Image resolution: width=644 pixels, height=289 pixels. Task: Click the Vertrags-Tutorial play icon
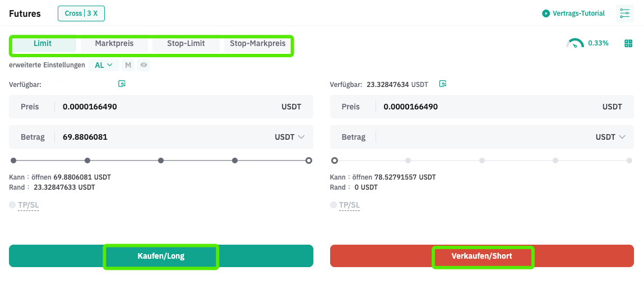546,13
